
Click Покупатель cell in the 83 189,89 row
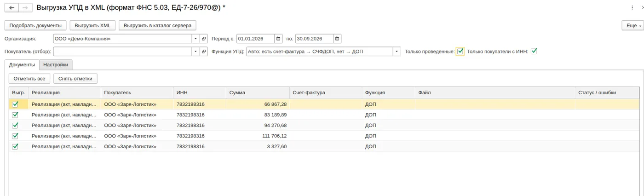tap(137, 115)
